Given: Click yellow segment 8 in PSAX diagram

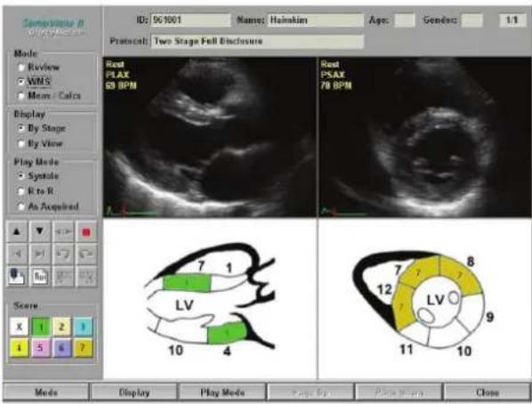Looking at the screenshot, I should (x=460, y=275).
